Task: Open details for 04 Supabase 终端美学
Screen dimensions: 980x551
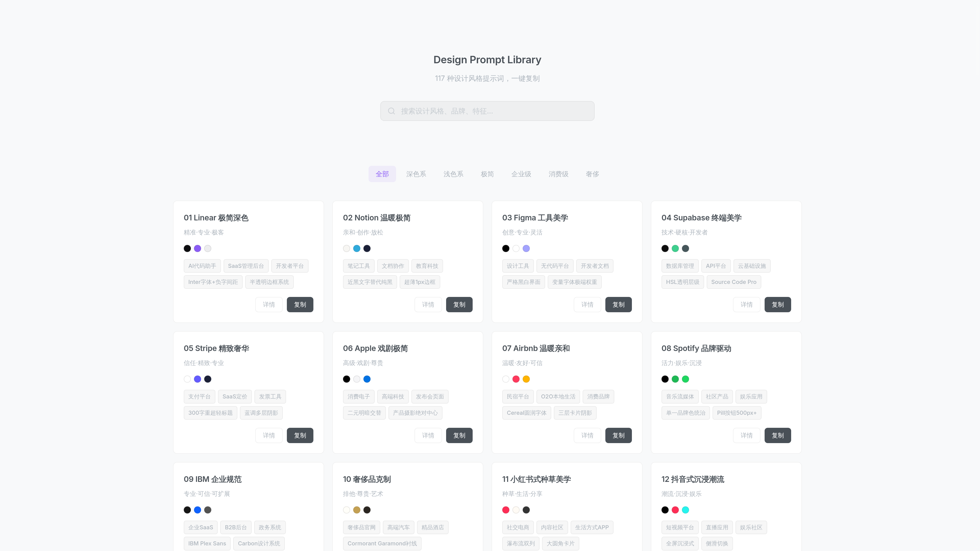Action: click(x=746, y=305)
